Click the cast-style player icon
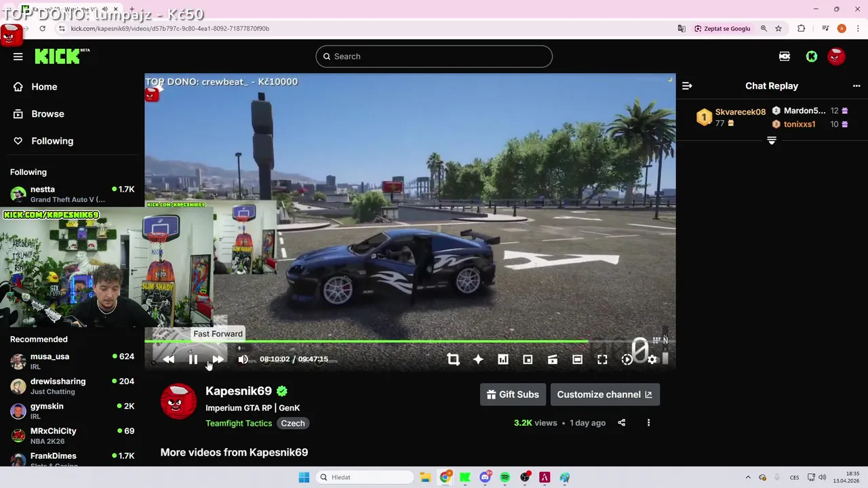Viewport: 868px width, 488px height. coord(553,359)
